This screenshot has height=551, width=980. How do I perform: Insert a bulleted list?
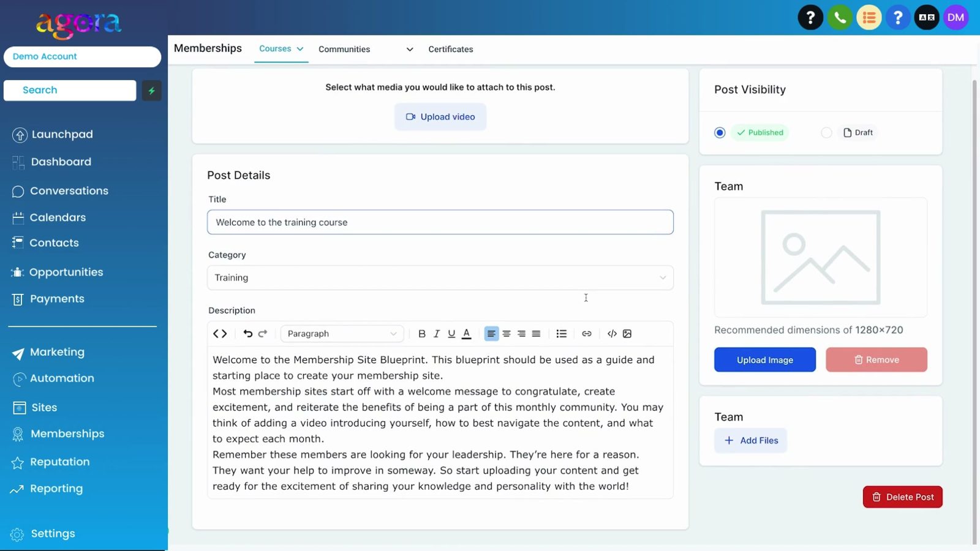coord(561,334)
